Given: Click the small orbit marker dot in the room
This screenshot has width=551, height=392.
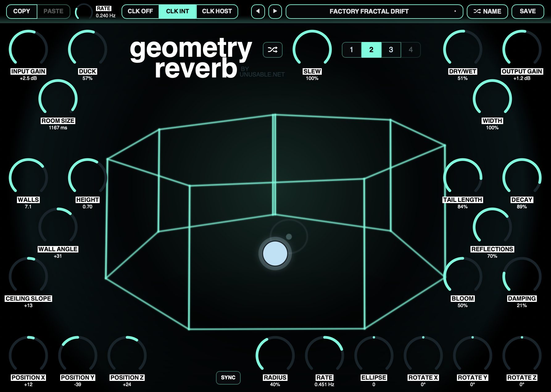Looking at the screenshot, I should click(289, 237).
